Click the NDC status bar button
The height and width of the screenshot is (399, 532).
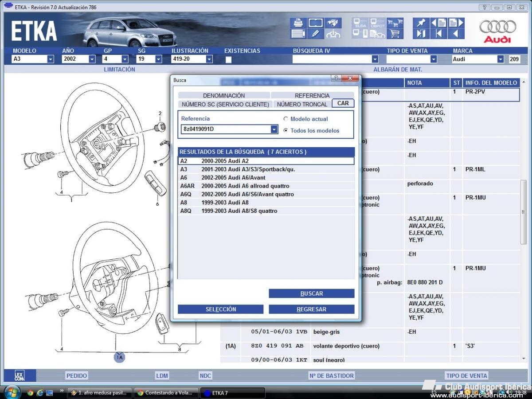205,376
